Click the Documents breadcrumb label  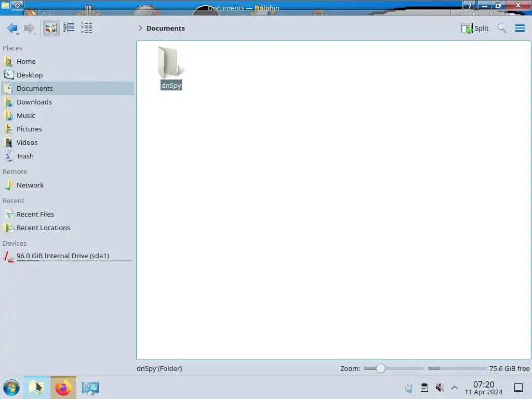point(166,28)
